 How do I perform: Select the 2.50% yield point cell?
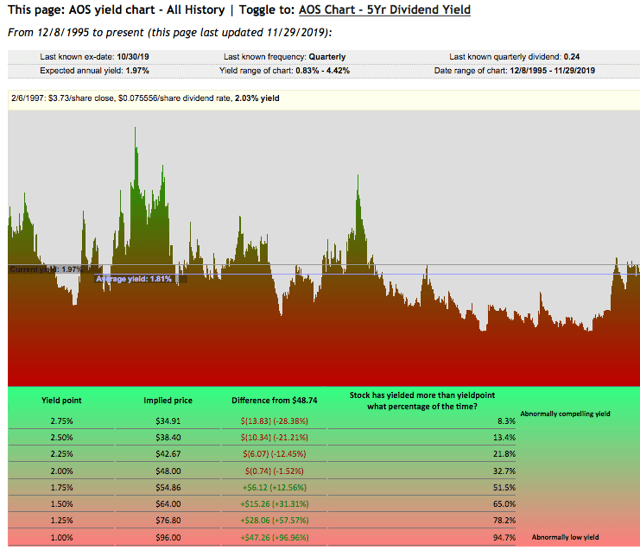coord(62,437)
